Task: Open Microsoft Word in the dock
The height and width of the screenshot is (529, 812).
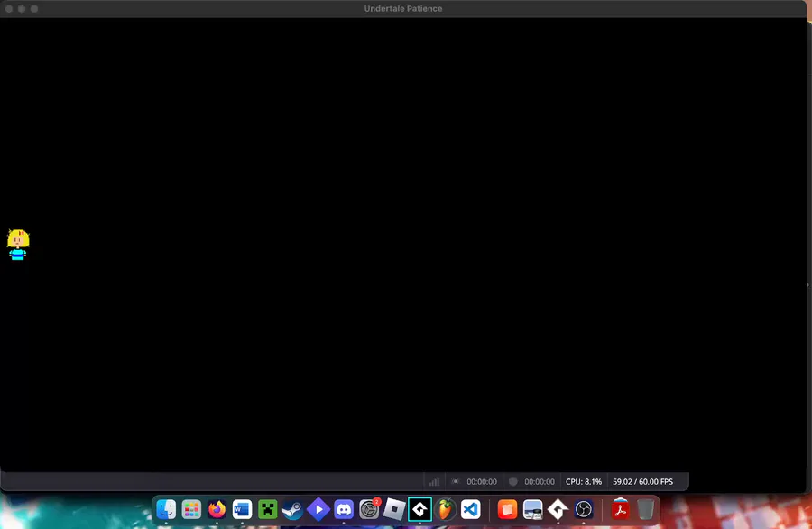Action: click(x=243, y=509)
